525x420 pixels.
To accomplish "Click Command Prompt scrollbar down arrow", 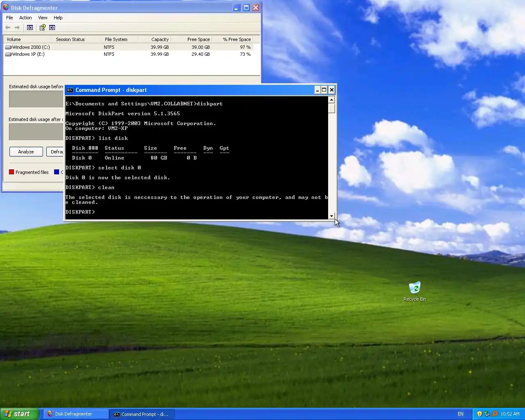I will pyautogui.click(x=331, y=216).
